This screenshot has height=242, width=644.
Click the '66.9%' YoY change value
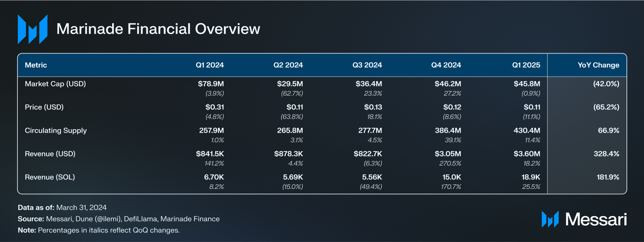point(609,131)
